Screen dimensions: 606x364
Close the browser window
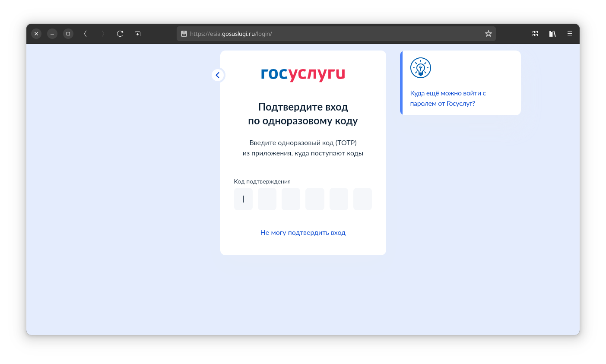click(36, 34)
